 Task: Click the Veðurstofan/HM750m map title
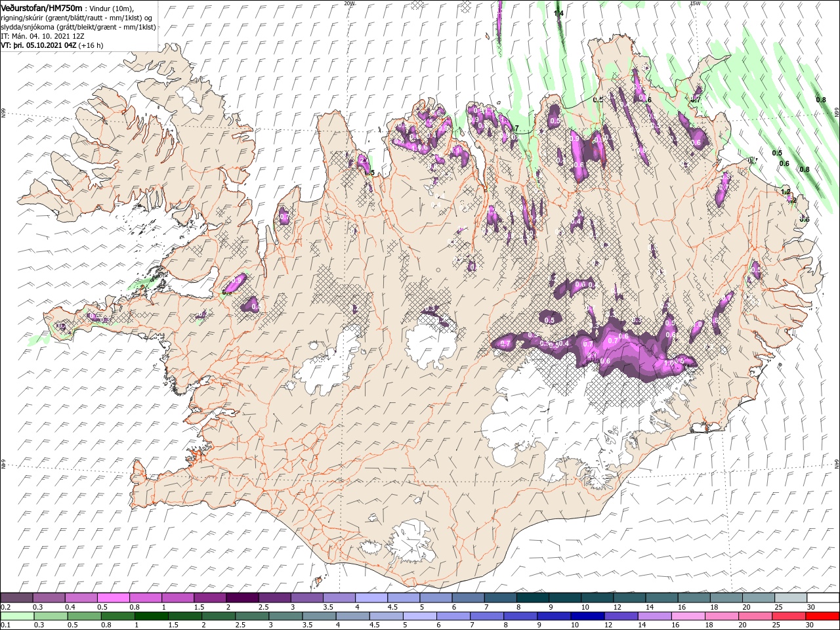[41, 8]
